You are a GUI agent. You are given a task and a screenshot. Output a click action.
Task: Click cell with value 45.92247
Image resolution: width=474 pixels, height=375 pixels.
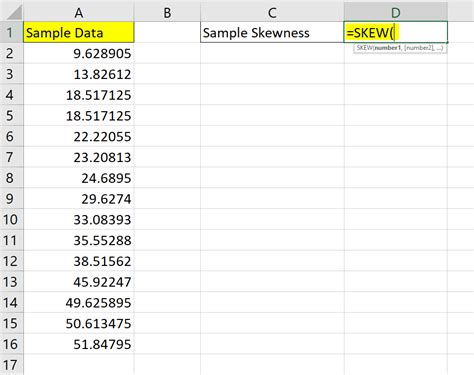(x=79, y=282)
